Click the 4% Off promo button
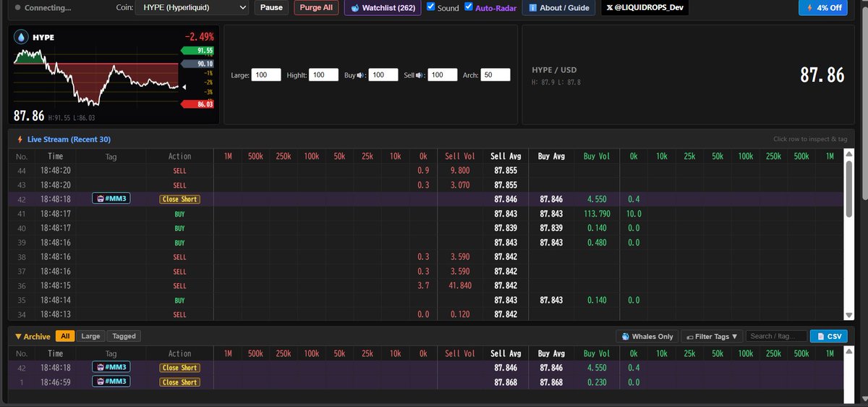 point(823,8)
